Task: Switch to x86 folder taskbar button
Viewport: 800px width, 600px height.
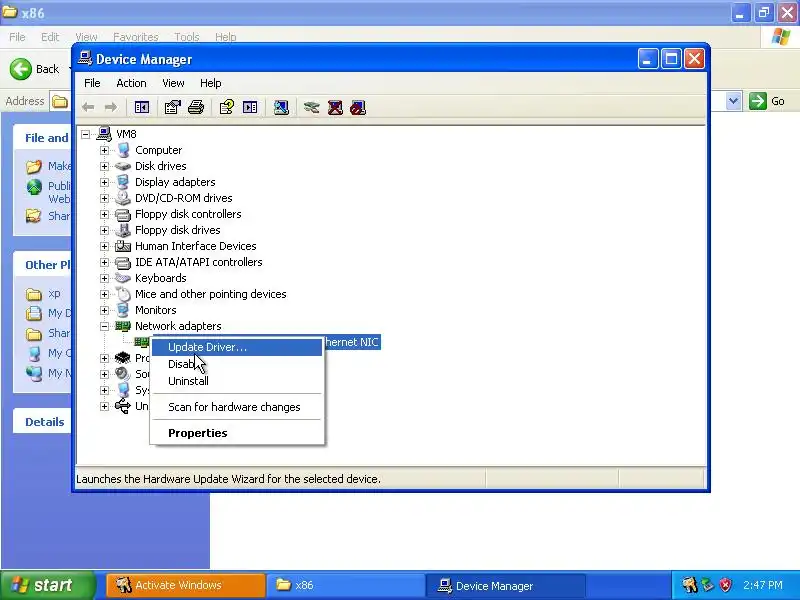Action: click(346, 585)
